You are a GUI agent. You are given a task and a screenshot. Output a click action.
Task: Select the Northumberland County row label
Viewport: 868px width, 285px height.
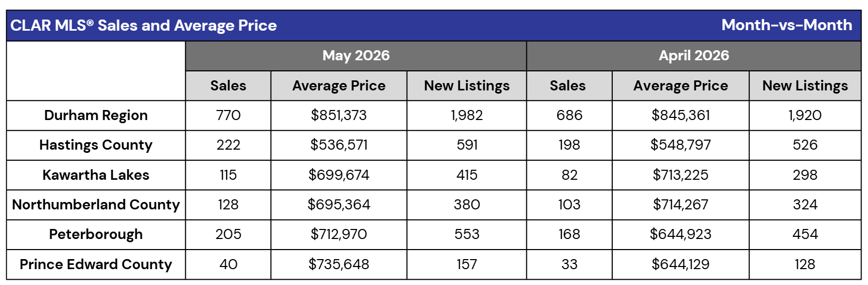[96, 205]
